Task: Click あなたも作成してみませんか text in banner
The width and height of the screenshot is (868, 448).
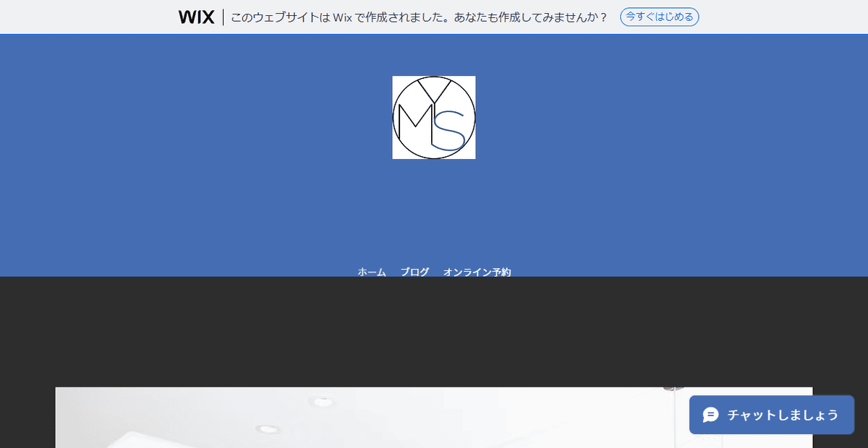Action: click(531, 17)
